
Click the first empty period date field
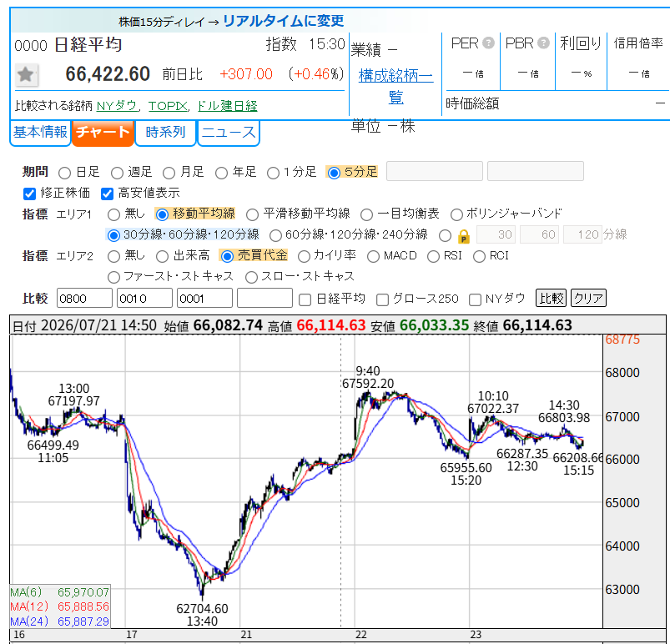(x=435, y=171)
